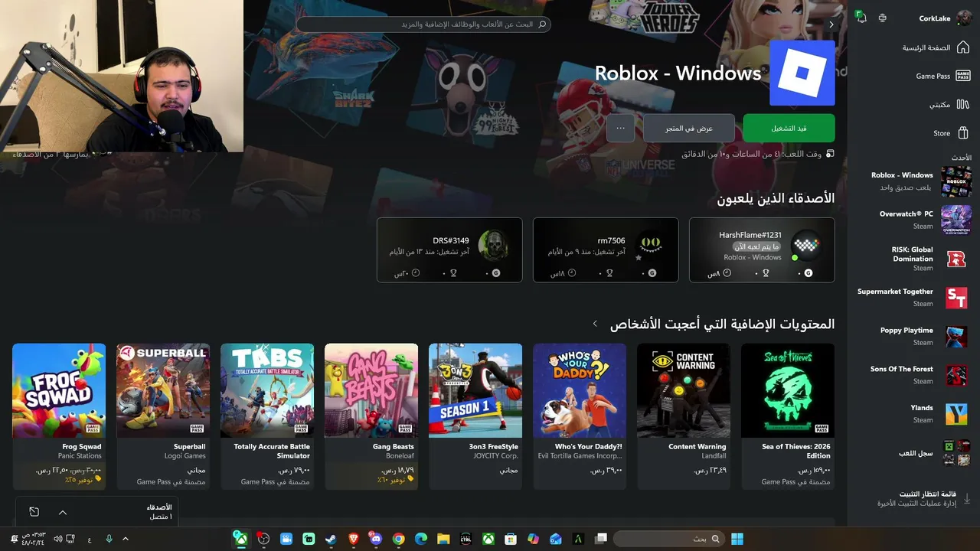Click the View in Store (عرض في المتجر) button
The image size is (980, 551).
click(689, 128)
